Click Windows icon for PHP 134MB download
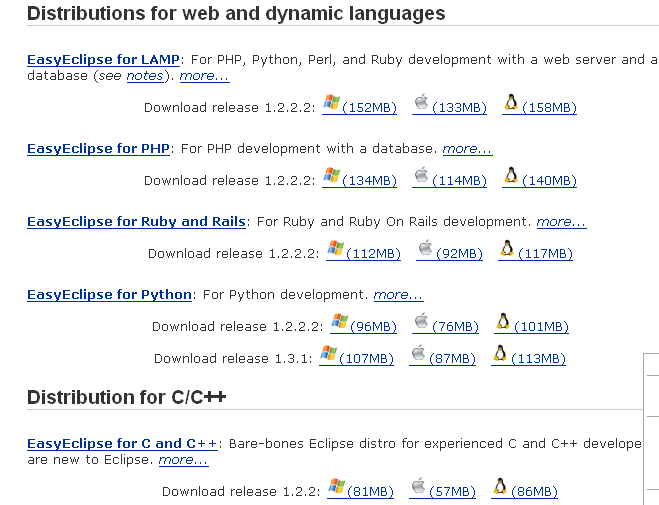 coord(332,175)
